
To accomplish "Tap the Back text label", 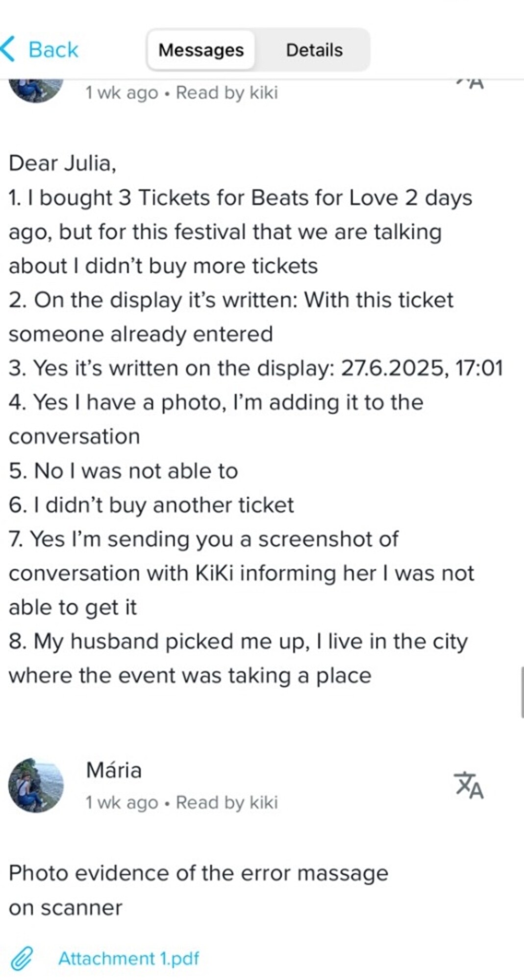I will (x=53, y=50).
